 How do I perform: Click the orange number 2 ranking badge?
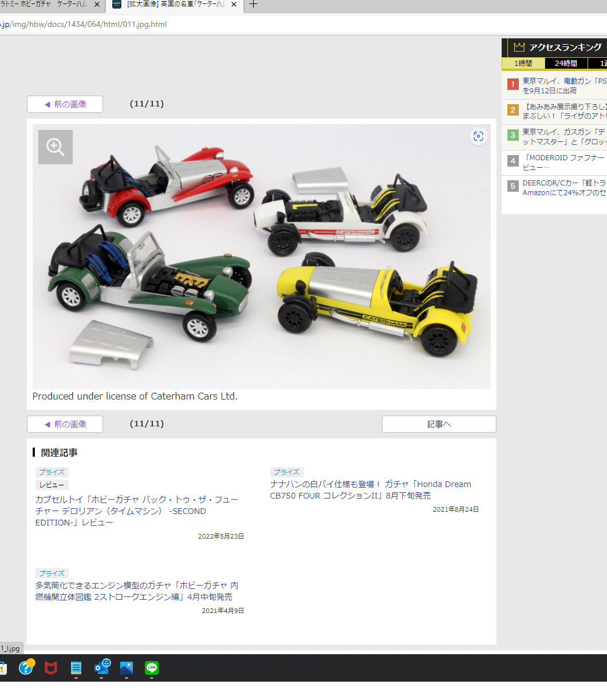pos(513,110)
